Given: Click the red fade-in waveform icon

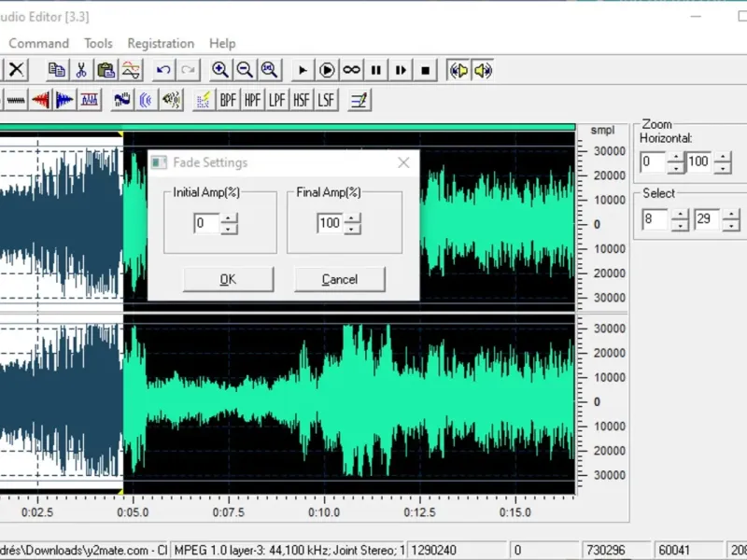Looking at the screenshot, I should click(40, 100).
